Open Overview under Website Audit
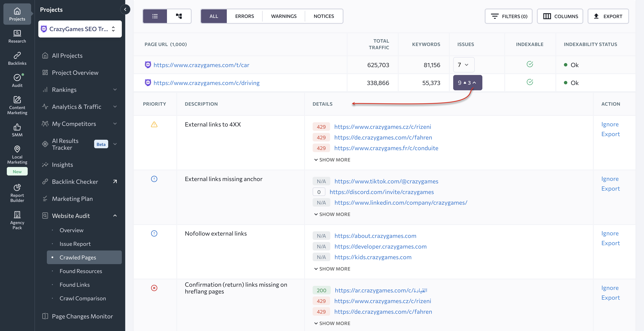 72,230
